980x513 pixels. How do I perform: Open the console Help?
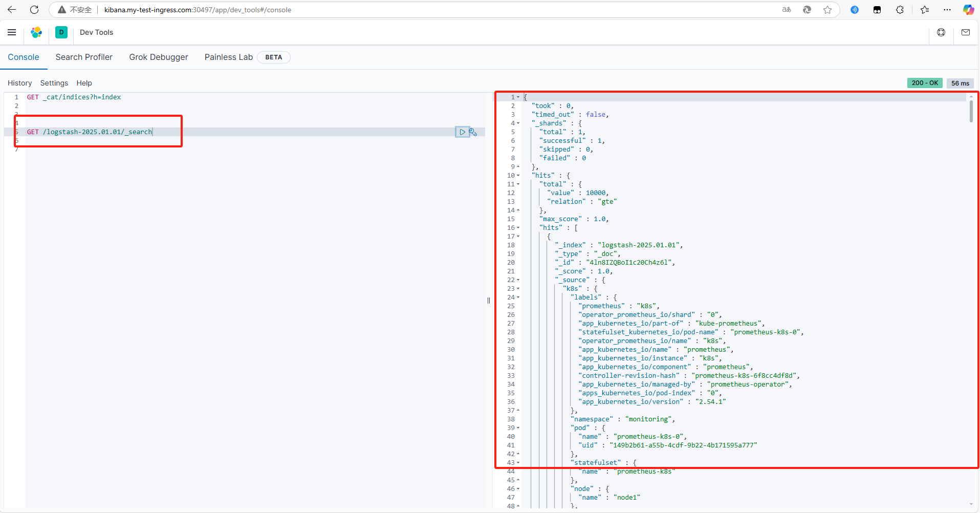84,83
